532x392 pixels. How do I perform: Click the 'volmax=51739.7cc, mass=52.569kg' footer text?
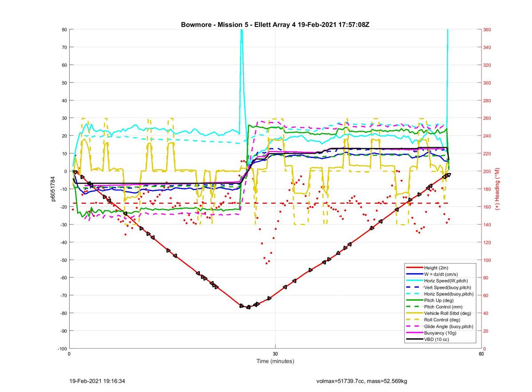362,381
